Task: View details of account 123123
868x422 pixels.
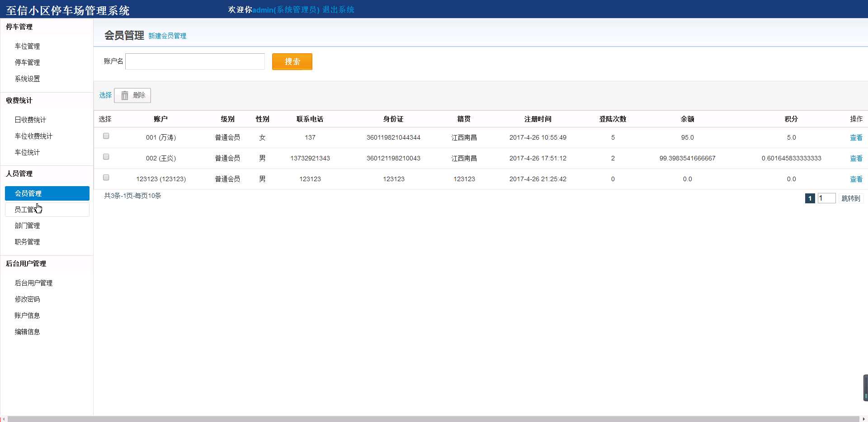Action: click(x=856, y=179)
